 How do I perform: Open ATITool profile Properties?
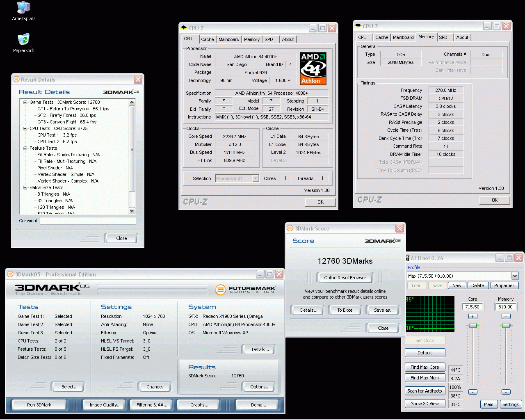click(504, 285)
